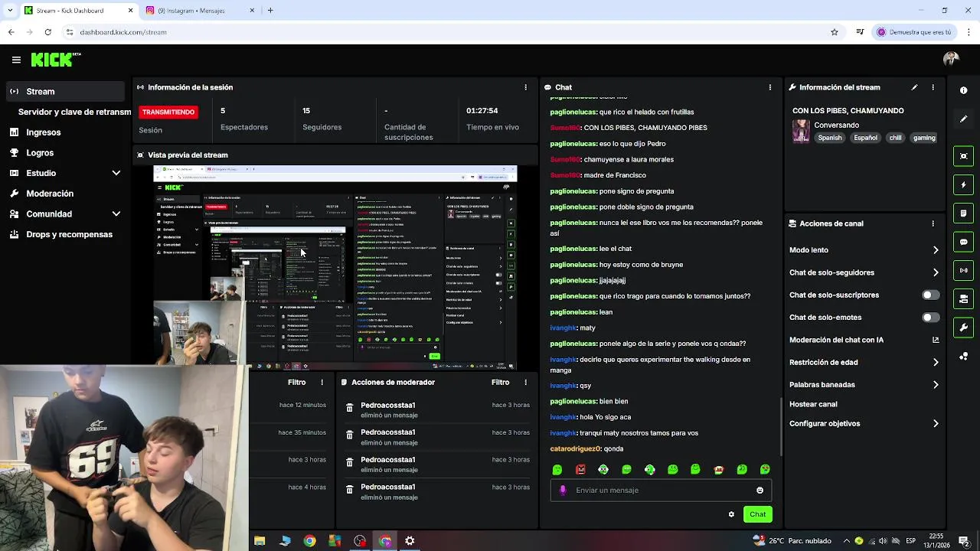Click the three-dots cluster icon at sidebar bottom
Image resolution: width=980 pixels, height=551 pixels.
point(963,356)
